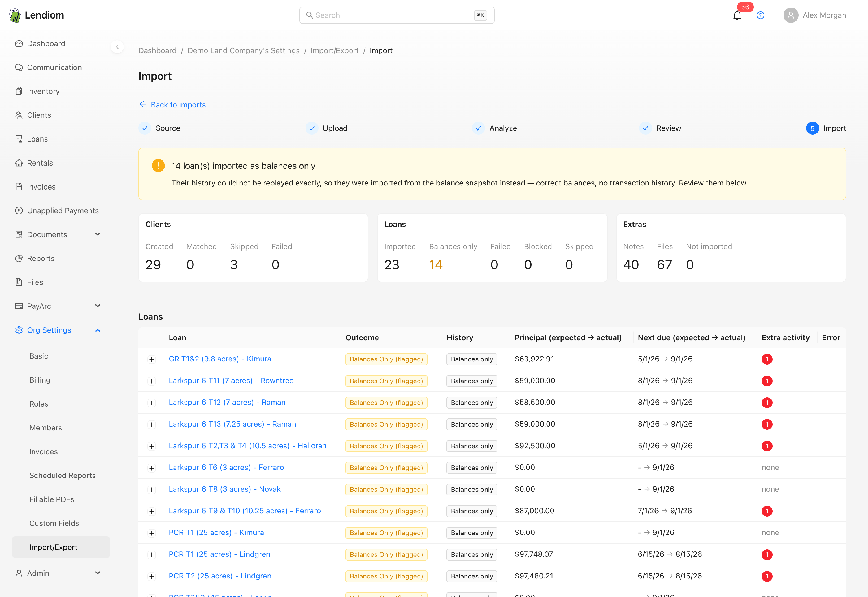Image resolution: width=868 pixels, height=597 pixels.
Task: Expand the Larkspur 6 T8 Novak row
Action: point(151,490)
